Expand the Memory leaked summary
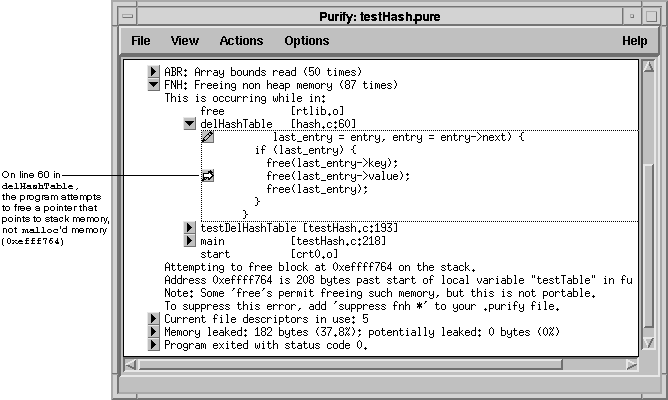Image resolution: width=668 pixels, height=400 pixels. (x=153, y=332)
